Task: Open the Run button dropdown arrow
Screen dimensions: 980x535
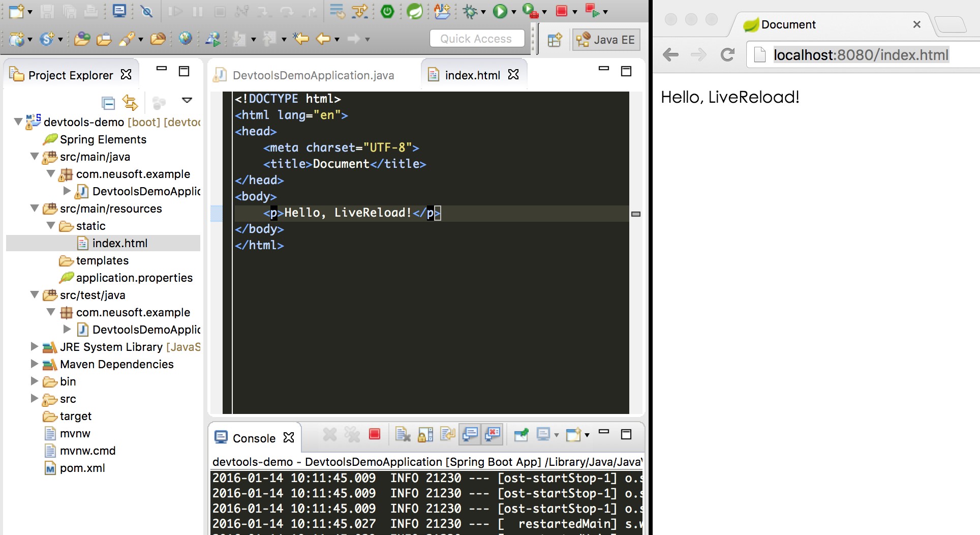Action: click(x=514, y=12)
